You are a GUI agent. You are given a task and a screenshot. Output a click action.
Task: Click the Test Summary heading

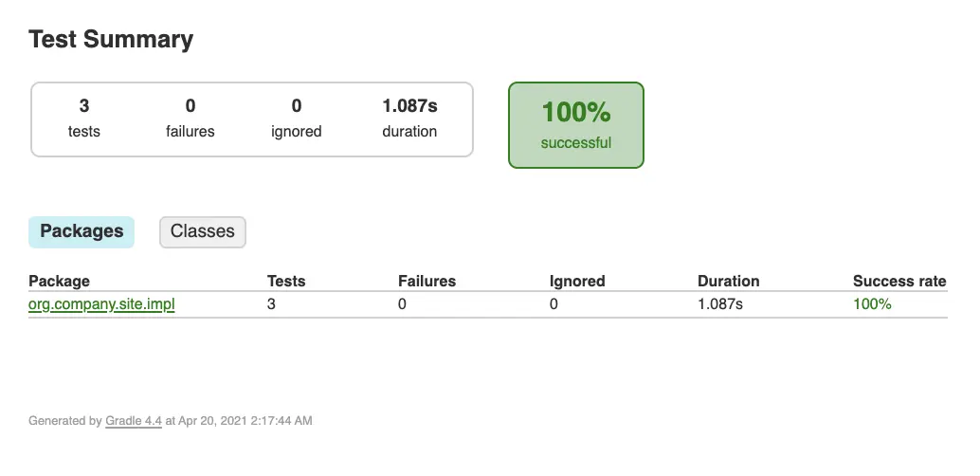[111, 40]
